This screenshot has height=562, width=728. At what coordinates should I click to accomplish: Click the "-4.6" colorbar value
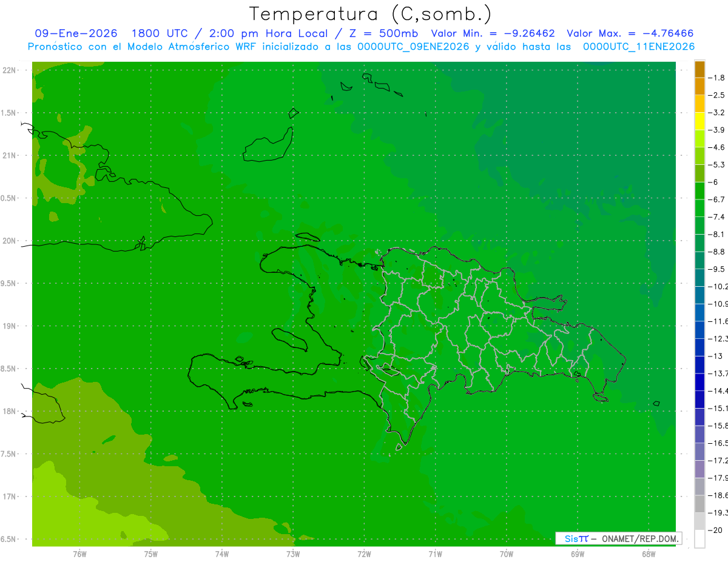[716, 147]
